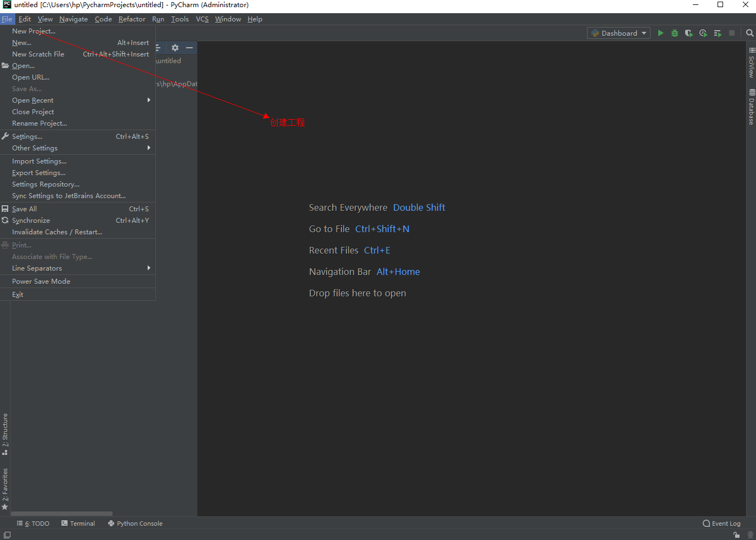This screenshot has height=540, width=756.
Task: Toggle Power Save Mode
Action: coord(78,282)
